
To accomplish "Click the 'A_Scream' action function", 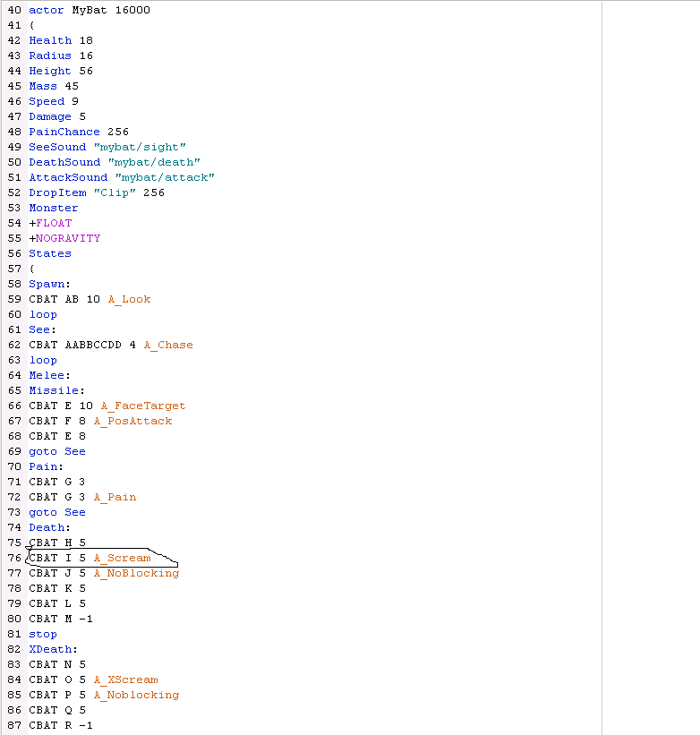I will tap(123, 559).
